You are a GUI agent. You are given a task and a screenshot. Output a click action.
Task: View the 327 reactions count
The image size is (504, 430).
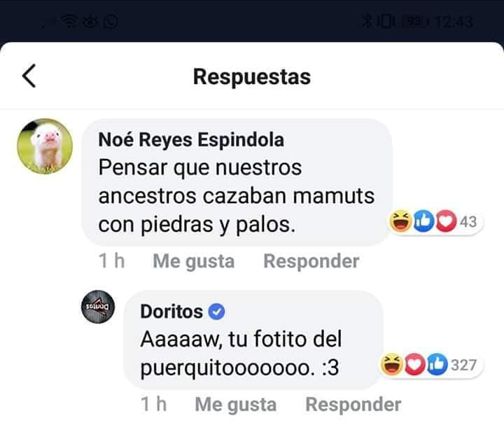pyautogui.click(x=463, y=365)
